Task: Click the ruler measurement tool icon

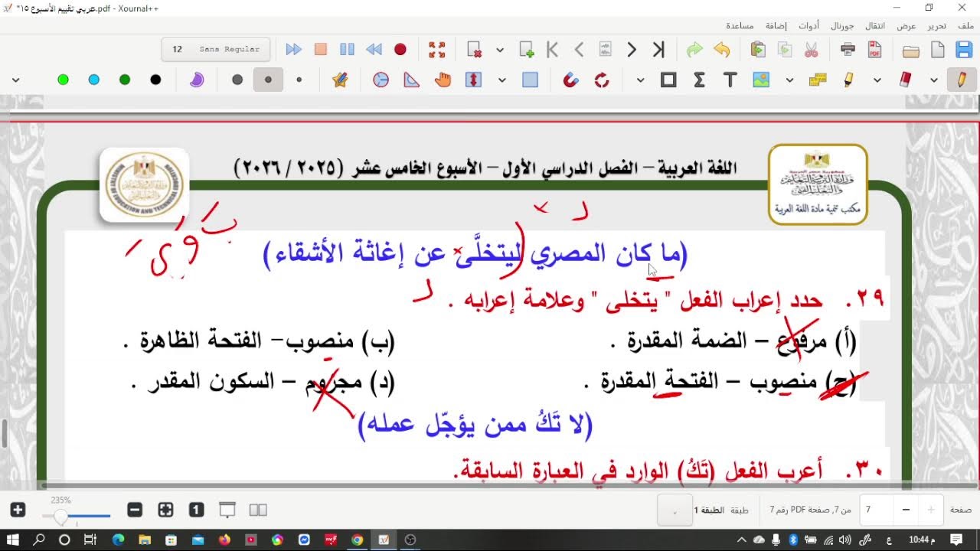Action: coord(818,80)
